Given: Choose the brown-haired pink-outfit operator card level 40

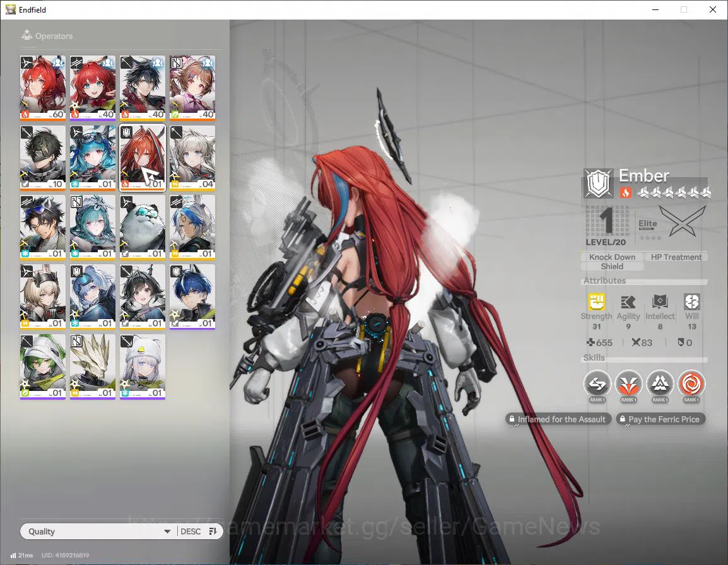Looking at the screenshot, I should tap(192, 88).
